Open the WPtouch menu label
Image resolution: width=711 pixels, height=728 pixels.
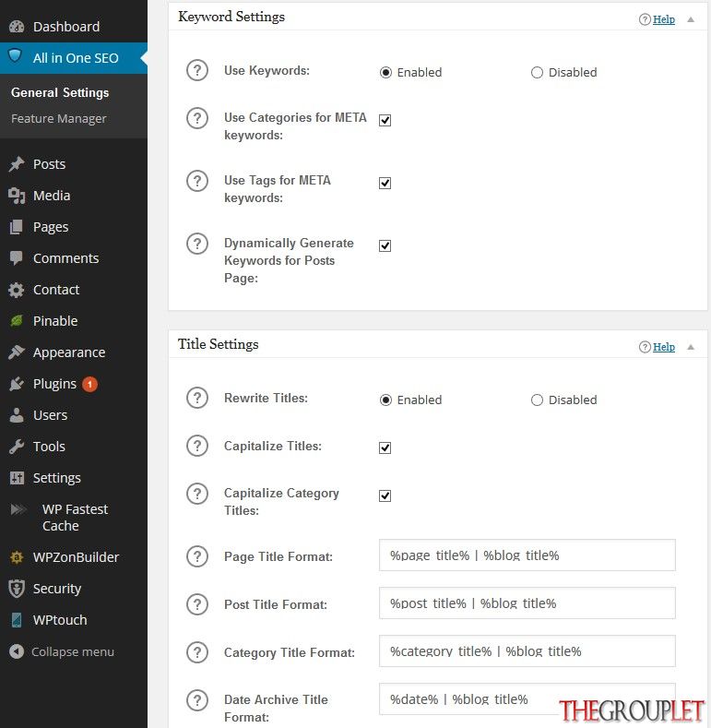click(x=60, y=620)
